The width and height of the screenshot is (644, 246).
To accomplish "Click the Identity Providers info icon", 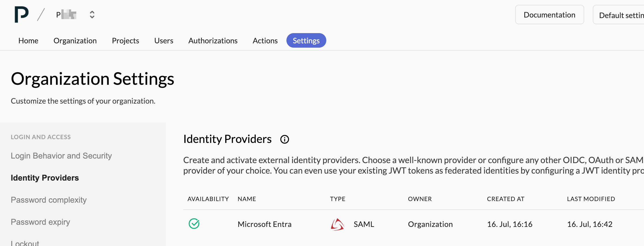I will pyautogui.click(x=285, y=139).
